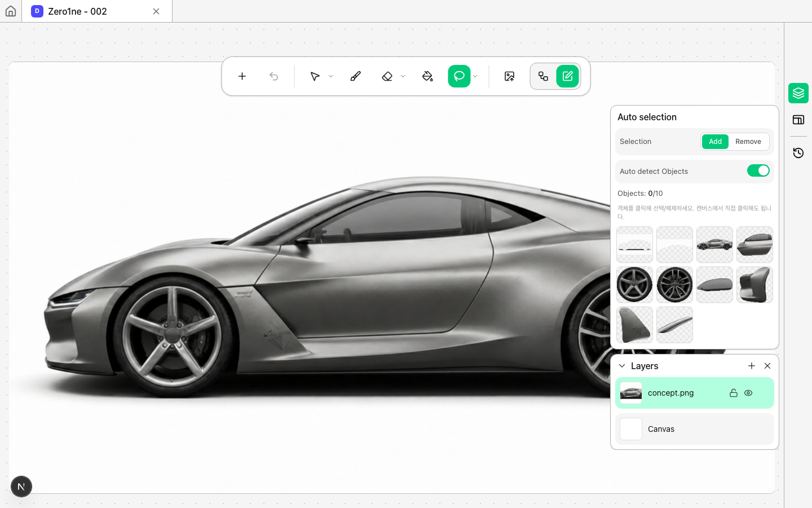
Task: Open the layers stack sidebar icon
Action: pyautogui.click(x=798, y=93)
